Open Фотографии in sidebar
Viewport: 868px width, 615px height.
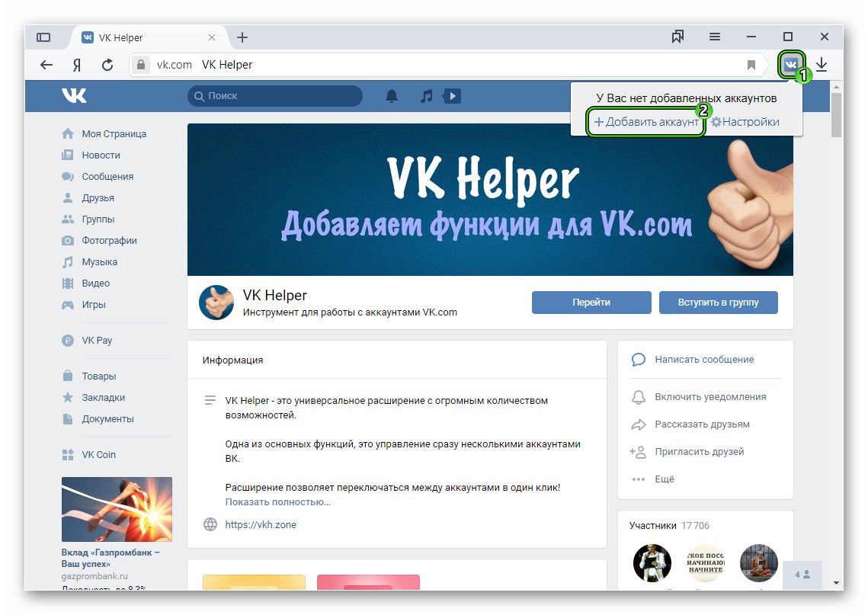pos(99,241)
